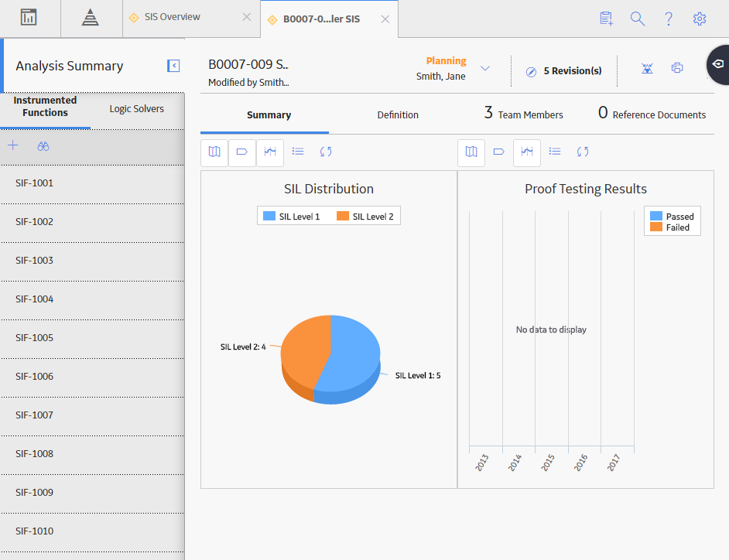Image resolution: width=729 pixels, height=560 pixels.
Task: Switch to the Logic Solvers tab
Action: tap(137, 109)
